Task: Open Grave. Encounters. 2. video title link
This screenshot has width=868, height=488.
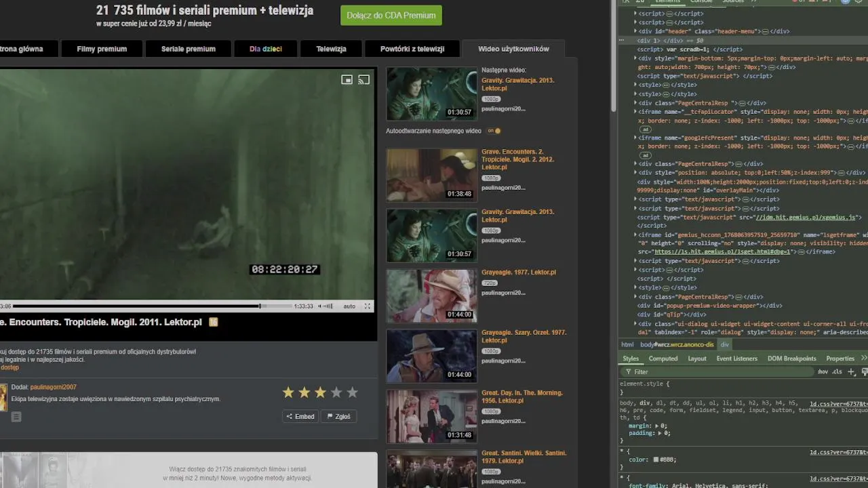Action: tap(517, 159)
